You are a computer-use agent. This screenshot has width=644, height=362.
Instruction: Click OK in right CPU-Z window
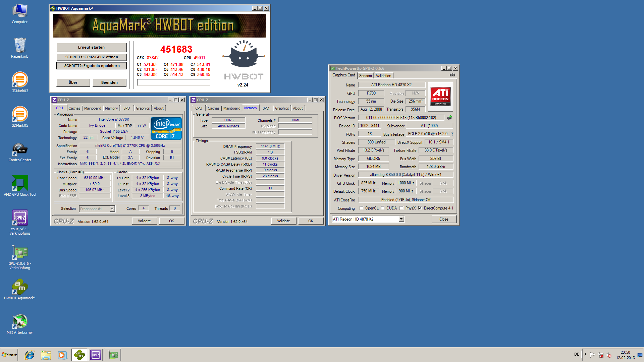click(311, 221)
